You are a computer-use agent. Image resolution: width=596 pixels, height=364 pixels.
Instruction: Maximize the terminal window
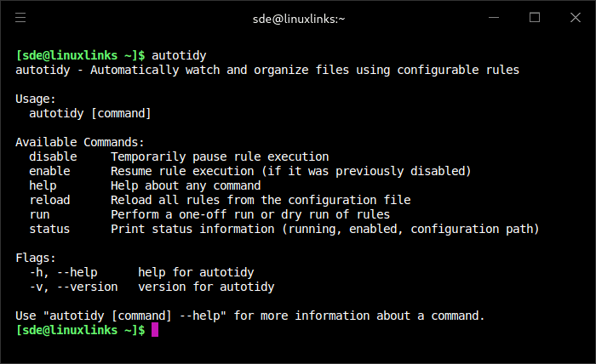[535, 17]
